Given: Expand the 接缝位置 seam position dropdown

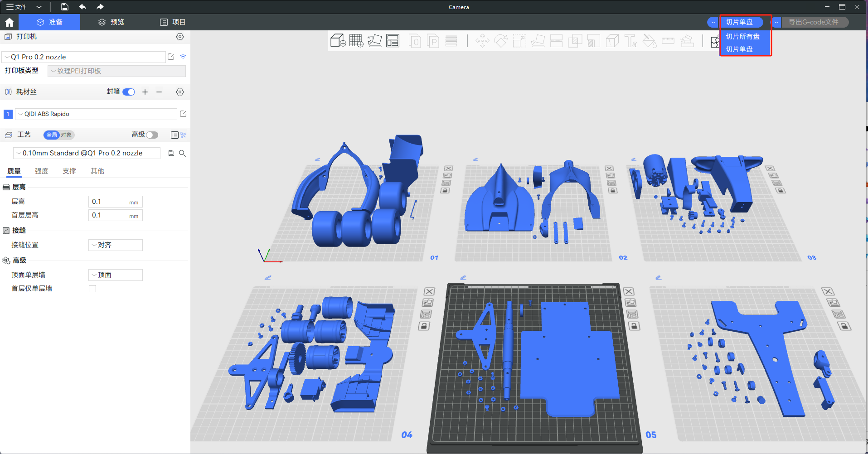Looking at the screenshot, I should point(115,245).
